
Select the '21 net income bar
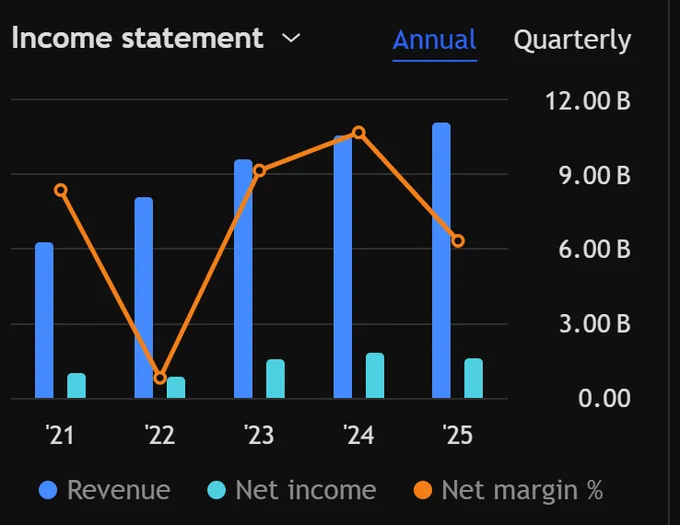pyautogui.click(x=76, y=385)
